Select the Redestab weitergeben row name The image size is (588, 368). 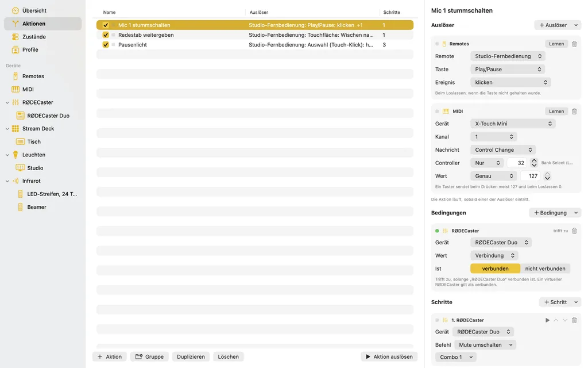[x=146, y=35]
